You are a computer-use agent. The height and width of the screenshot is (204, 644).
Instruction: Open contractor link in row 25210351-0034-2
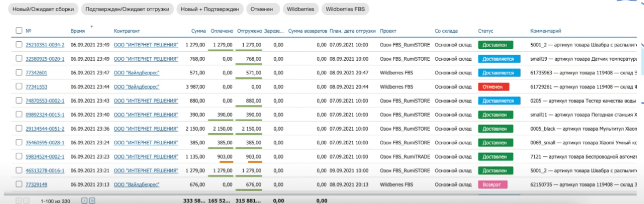pos(146,45)
